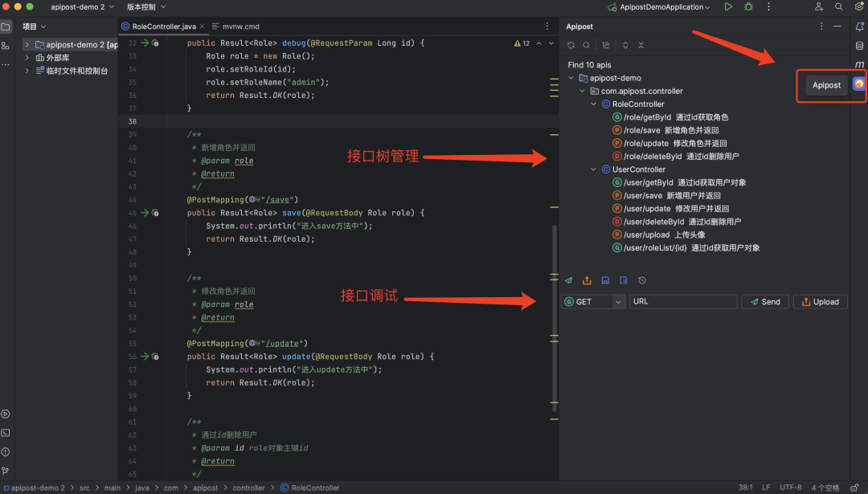Open the 版本控制 version control dropdown

point(146,6)
